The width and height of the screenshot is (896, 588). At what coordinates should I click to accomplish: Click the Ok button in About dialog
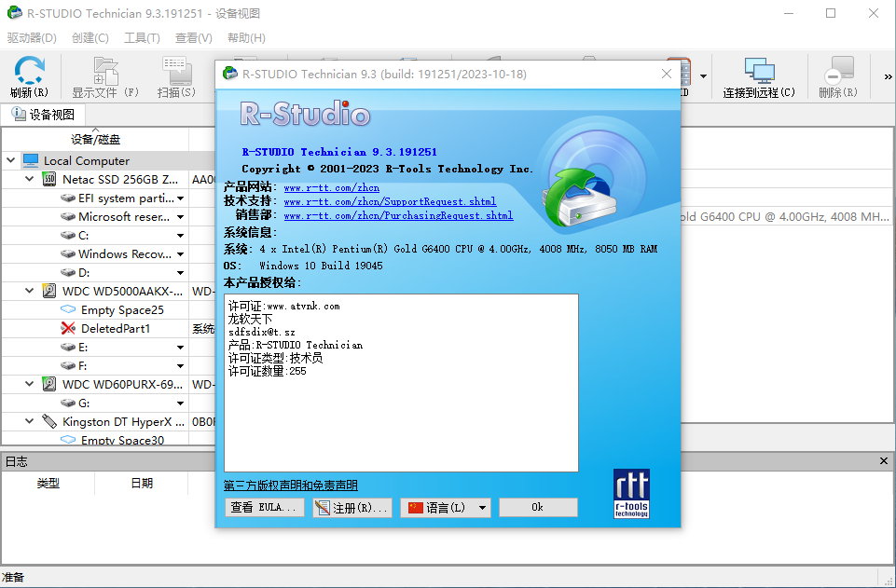(538, 507)
